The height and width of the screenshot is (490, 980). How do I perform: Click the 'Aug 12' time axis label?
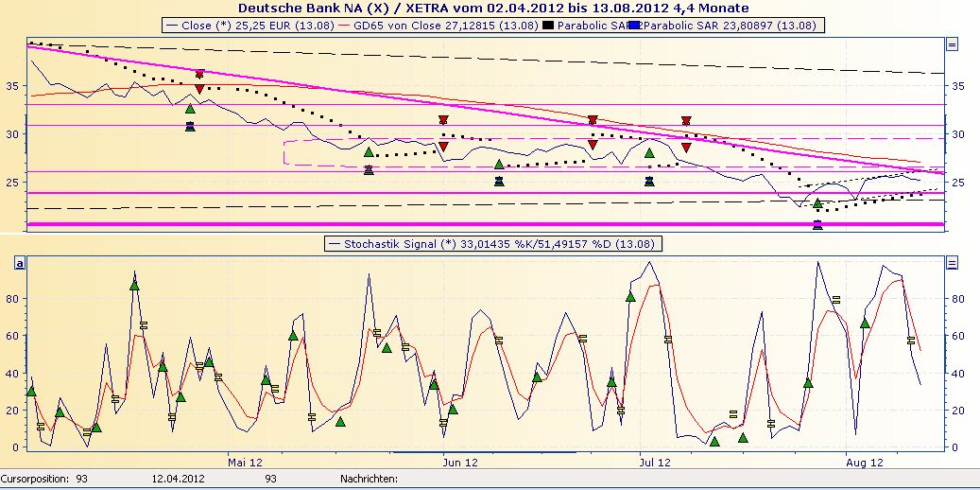pos(867,463)
